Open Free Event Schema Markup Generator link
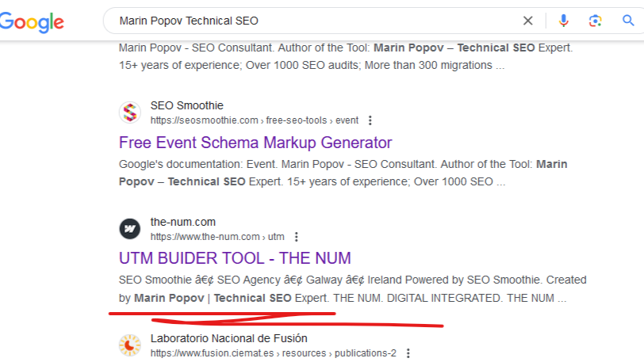 point(255,143)
